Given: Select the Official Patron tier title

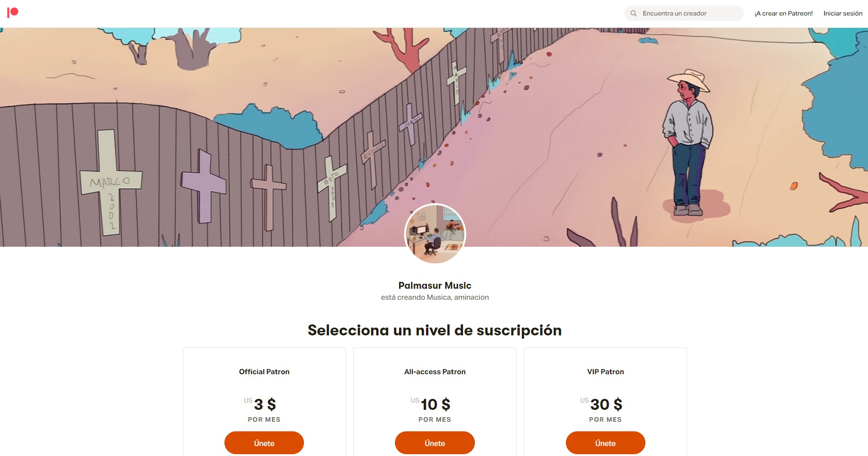Looking at the screenshot, I should [264, 372].
